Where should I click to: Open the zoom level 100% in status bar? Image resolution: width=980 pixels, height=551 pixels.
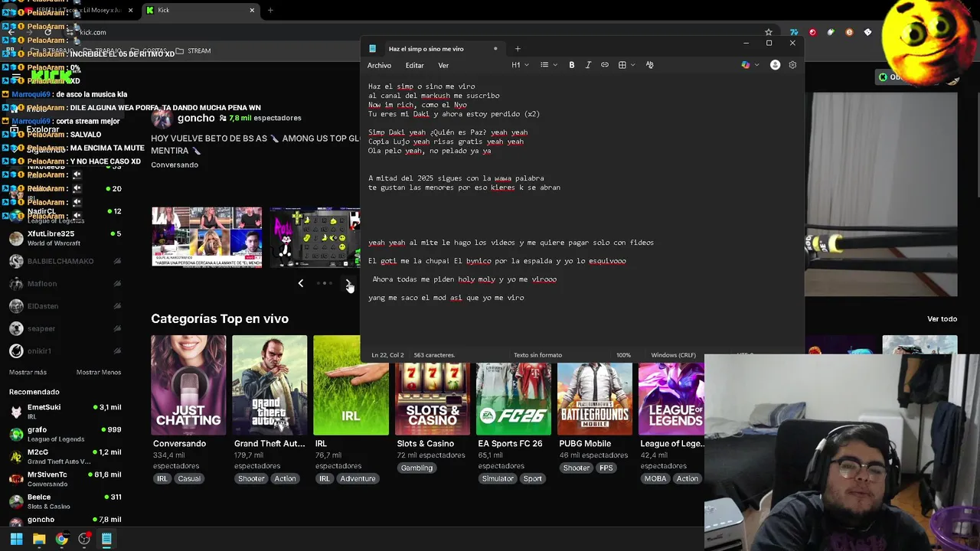tap(623, 355)
